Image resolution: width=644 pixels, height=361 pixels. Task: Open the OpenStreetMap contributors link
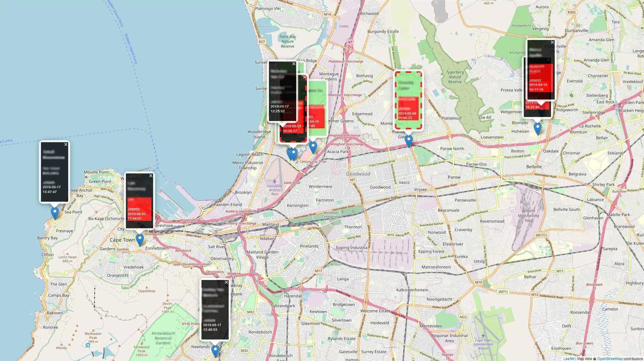pos(609,359)
